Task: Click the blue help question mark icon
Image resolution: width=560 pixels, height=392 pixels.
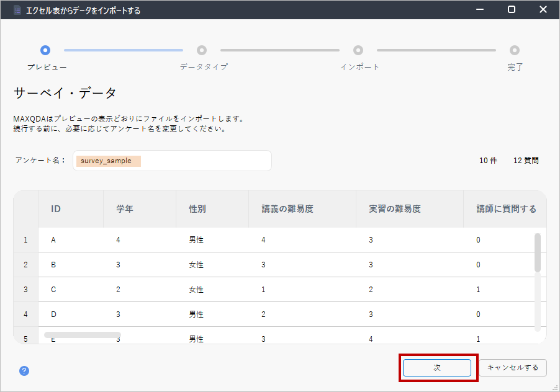Action: point(24,371)
